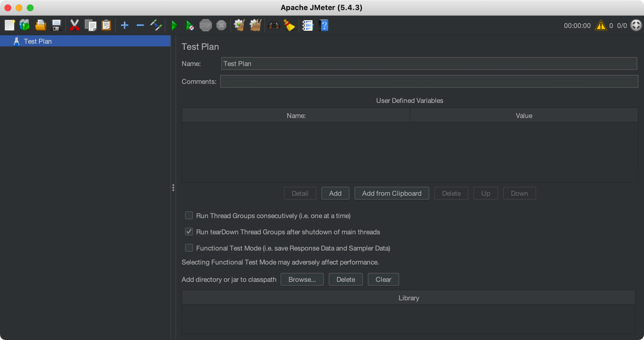Image resolution: width=644 pixels, height=340 pixels.
Task: Open Search with binoculars icon
Action: (274, 25)
